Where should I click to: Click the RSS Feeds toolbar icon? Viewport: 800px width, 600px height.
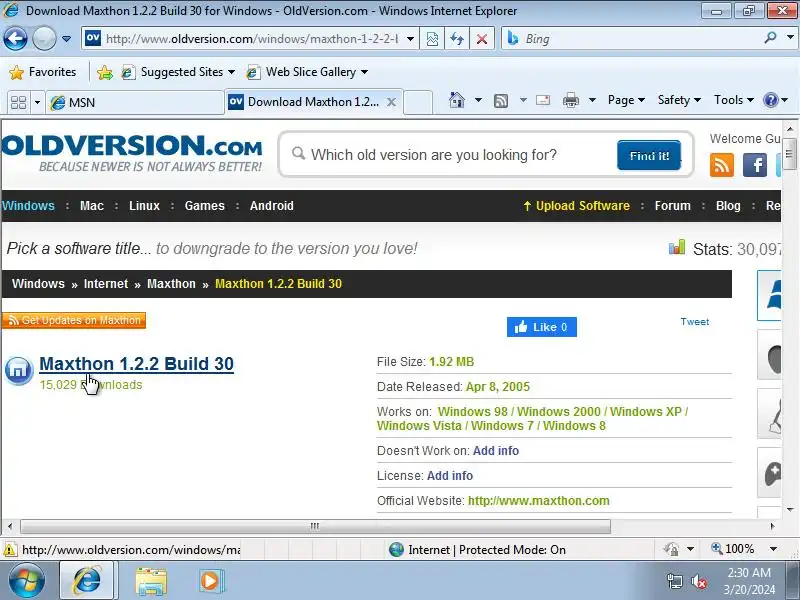(x=501, y=101)
